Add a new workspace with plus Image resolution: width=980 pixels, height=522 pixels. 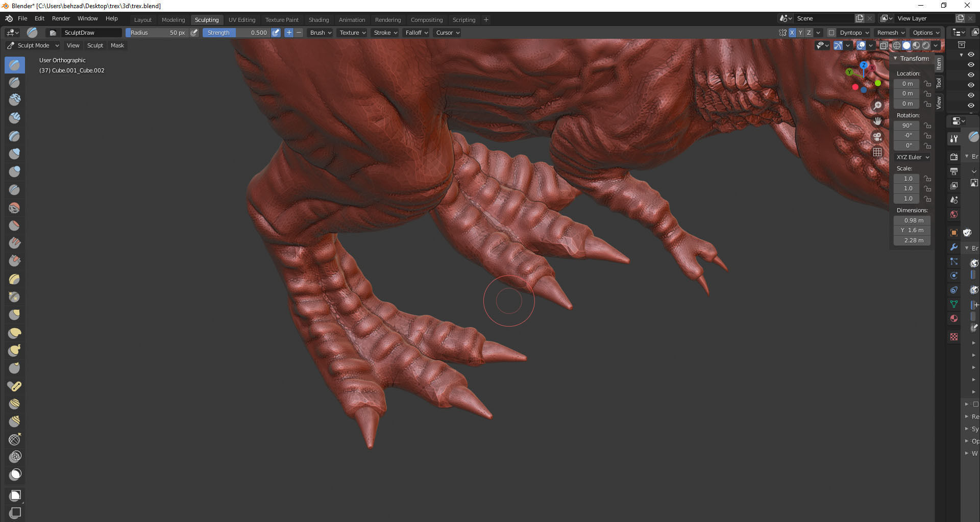[x=486, y=20]
